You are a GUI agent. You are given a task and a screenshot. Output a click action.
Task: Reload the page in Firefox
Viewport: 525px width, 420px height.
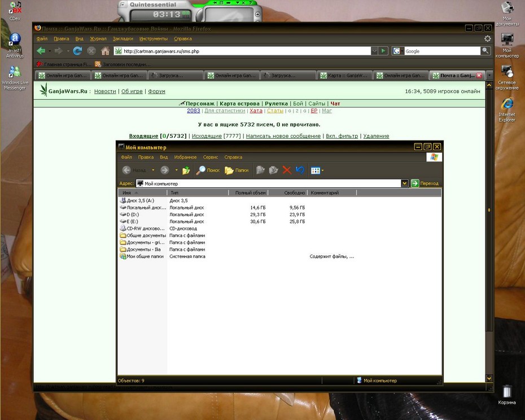[78, 51]
